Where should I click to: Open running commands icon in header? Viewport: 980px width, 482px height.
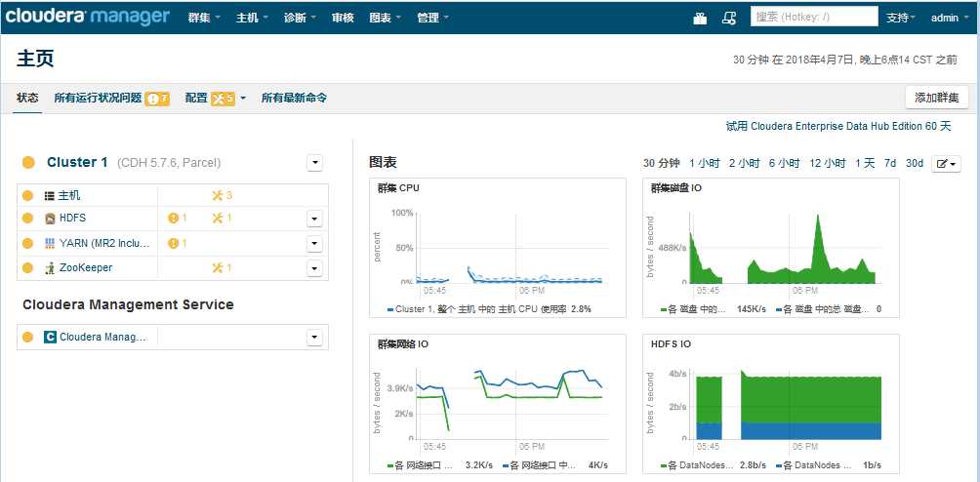tap(729, 19)
